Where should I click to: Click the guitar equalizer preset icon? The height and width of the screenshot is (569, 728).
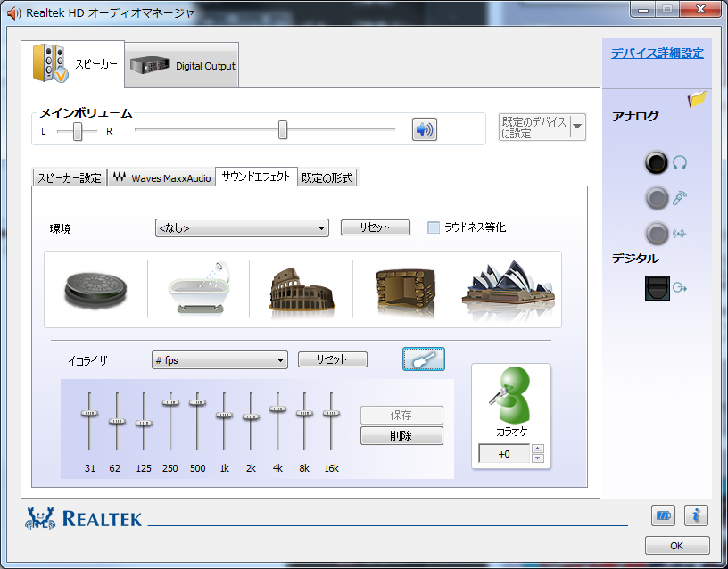point(423,359)
